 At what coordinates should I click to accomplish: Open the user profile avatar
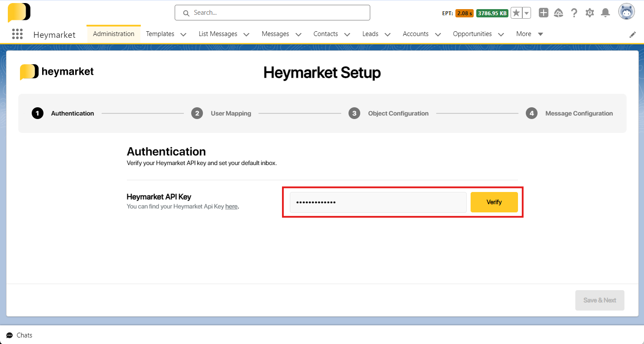627,12
